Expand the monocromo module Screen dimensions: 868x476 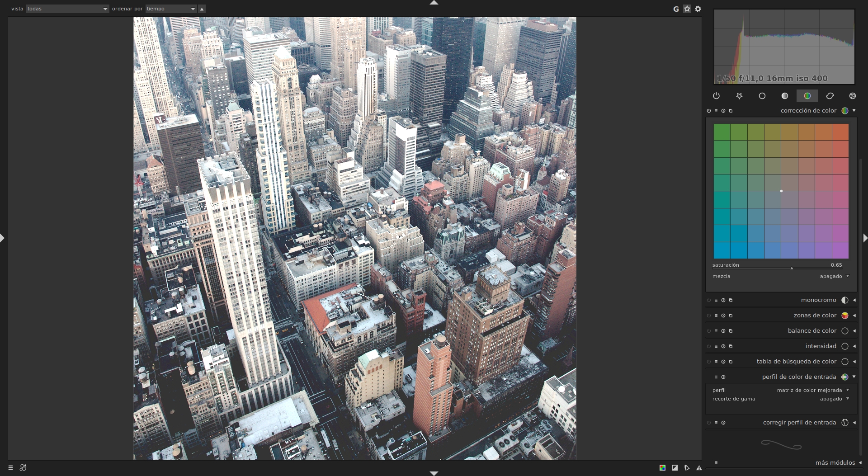tap(854, 300)
